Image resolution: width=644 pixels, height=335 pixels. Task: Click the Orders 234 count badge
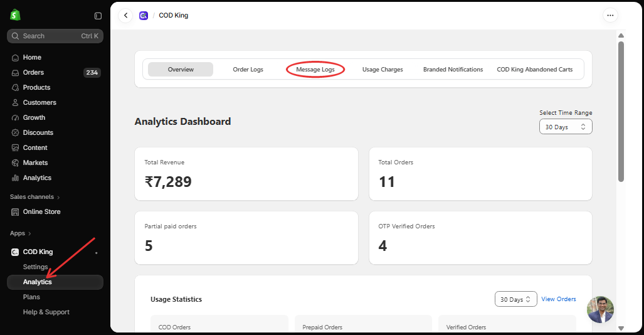[92, 73]
